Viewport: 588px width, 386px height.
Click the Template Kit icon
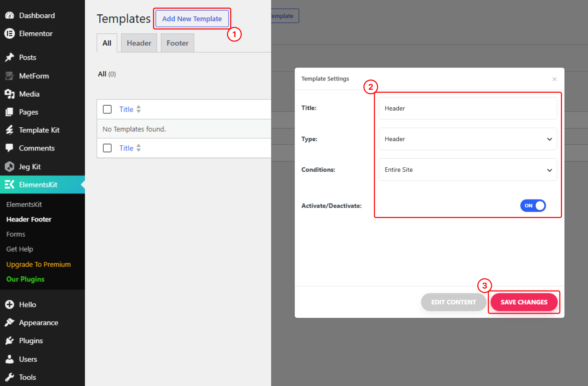[x=10, y=130]
